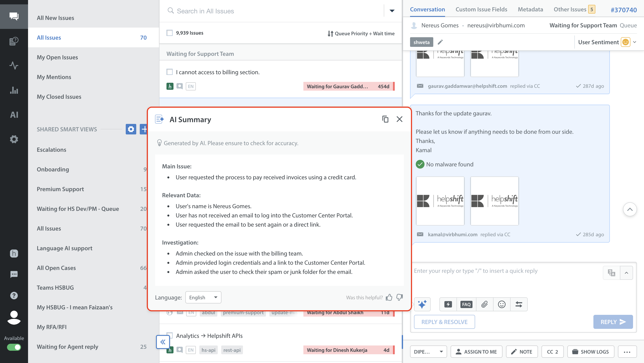Edit the shweta tag with pencil icon
Image resolution: width=644 pixels, height=363 pixels.
click(440, 42)
